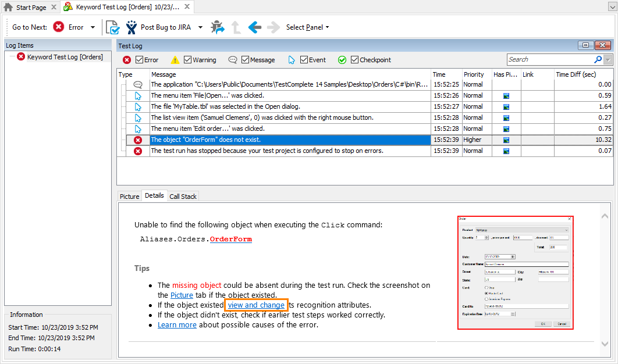
Task: Expand the Post Bug to JIRA dropdown arrow
Action: point(200,27)
